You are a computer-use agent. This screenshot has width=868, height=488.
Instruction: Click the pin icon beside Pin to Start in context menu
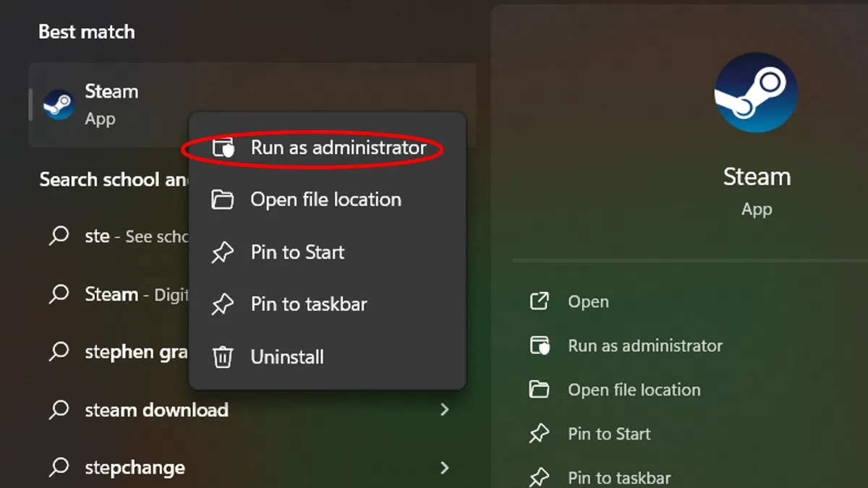click(222, 252)
